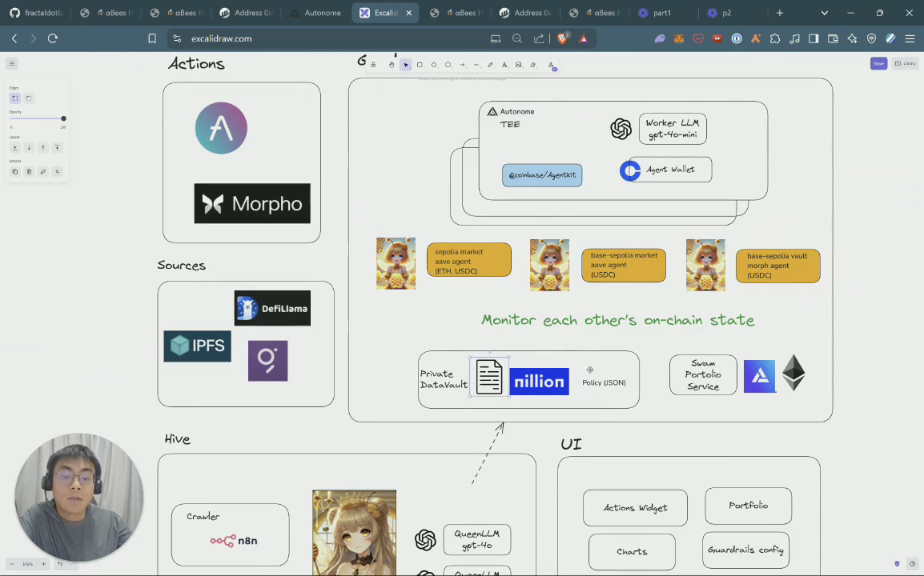The width and height of the screenshot is (924, 576).
Task: Send selected element backward one layer
Action: click(29, 148)
